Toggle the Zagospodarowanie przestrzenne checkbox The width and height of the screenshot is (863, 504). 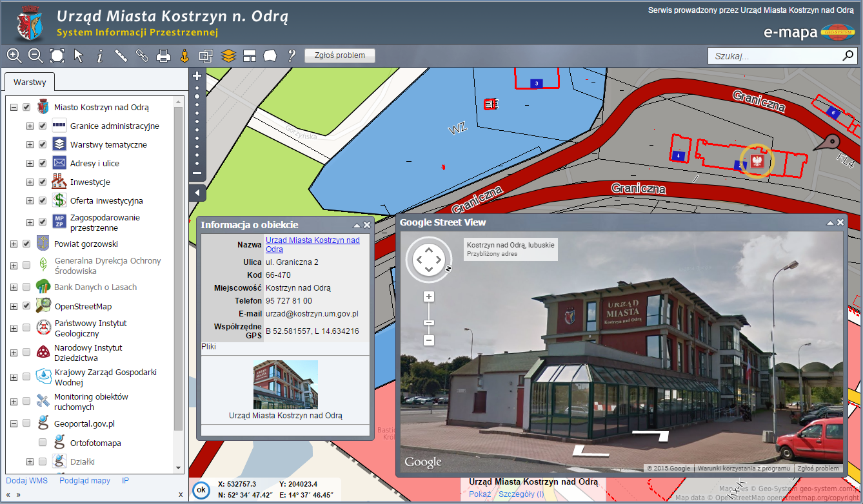(x=43, y=222)
